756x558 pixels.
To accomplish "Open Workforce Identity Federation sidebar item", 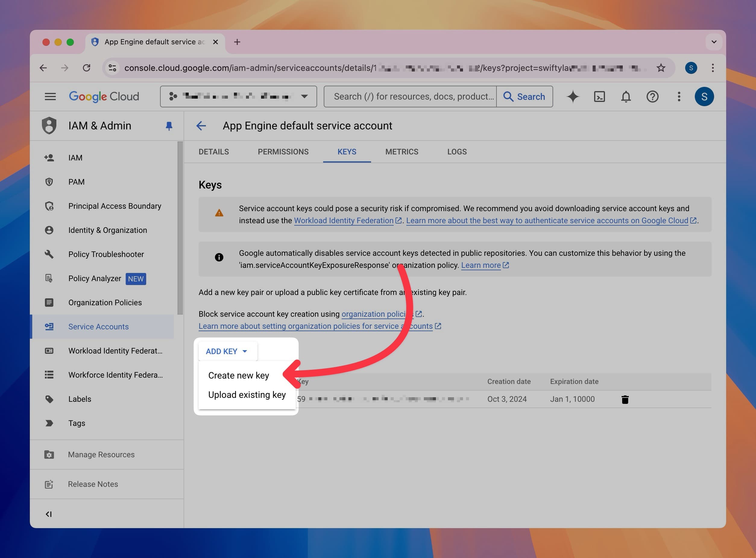I will pyautogui.click(x=102, y=375).
